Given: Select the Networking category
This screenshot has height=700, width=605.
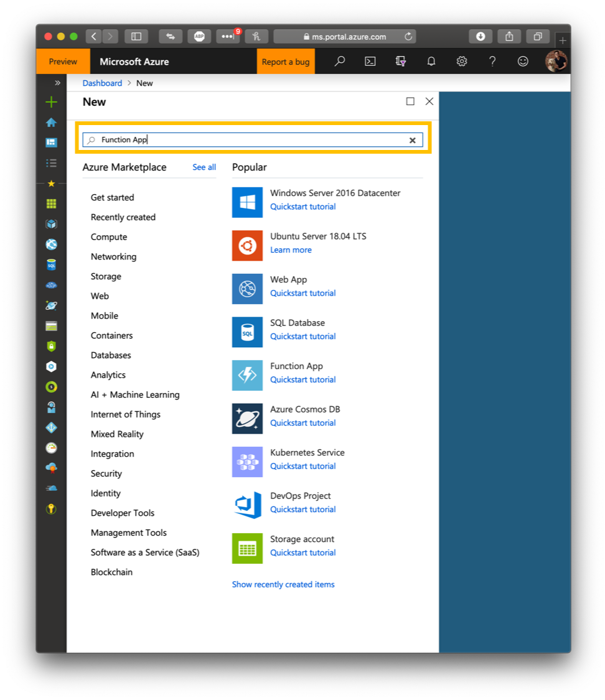Looking at the screenshot, I should click(x=114, y=257).
